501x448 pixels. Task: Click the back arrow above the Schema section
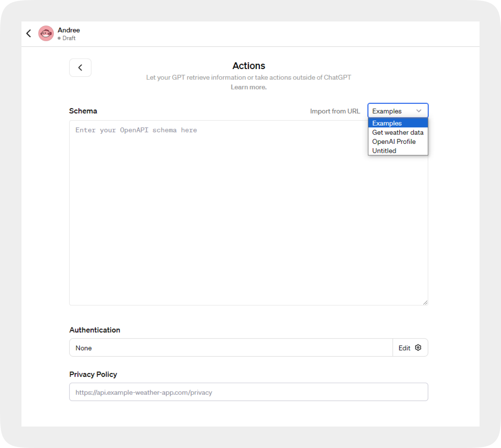click(80, 67)
